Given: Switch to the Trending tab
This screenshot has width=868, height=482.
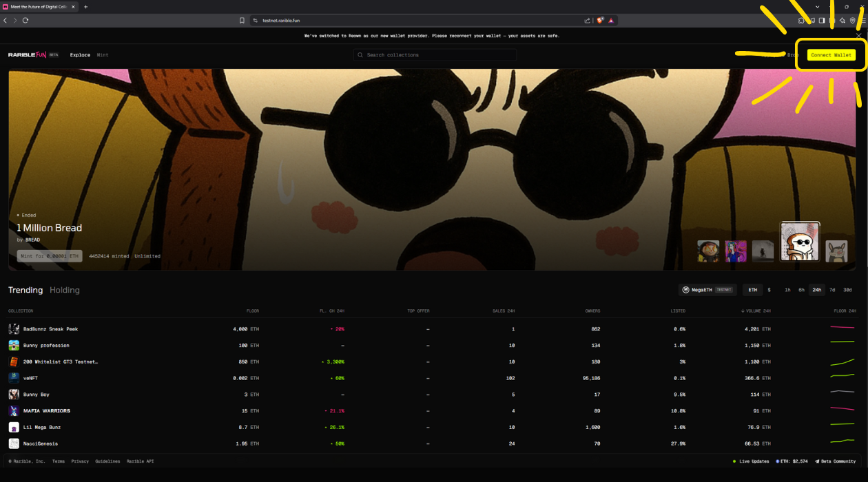Looking at the screenshot, I should coord(25,290).
